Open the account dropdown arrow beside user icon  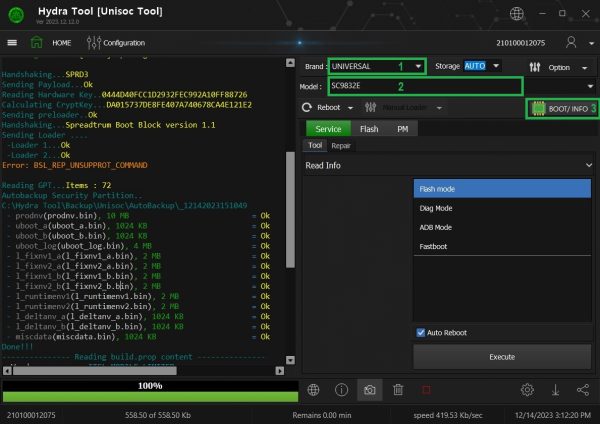591,43
